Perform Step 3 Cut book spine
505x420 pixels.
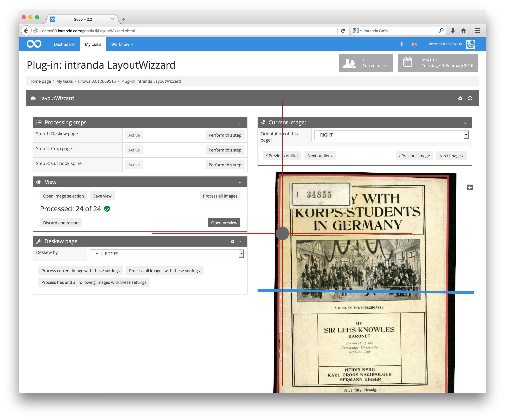pos(225,165)
